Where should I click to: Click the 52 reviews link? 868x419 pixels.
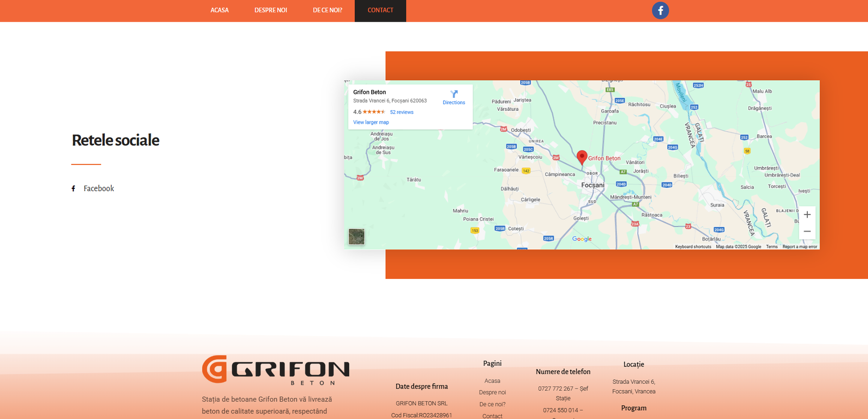click(x=401, y=112)
